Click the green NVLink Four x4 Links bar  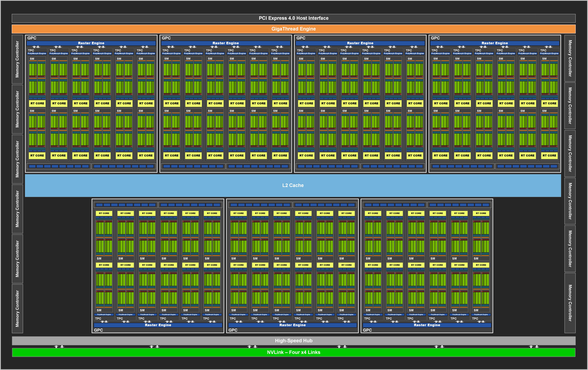click(294, 352)
